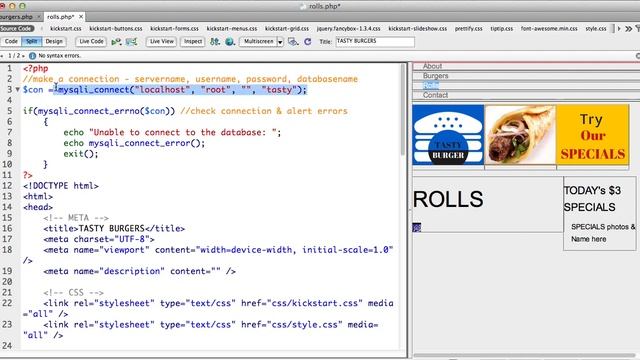
Task: Switch to the burgers.php document tab
Action: tap(16, 17)
